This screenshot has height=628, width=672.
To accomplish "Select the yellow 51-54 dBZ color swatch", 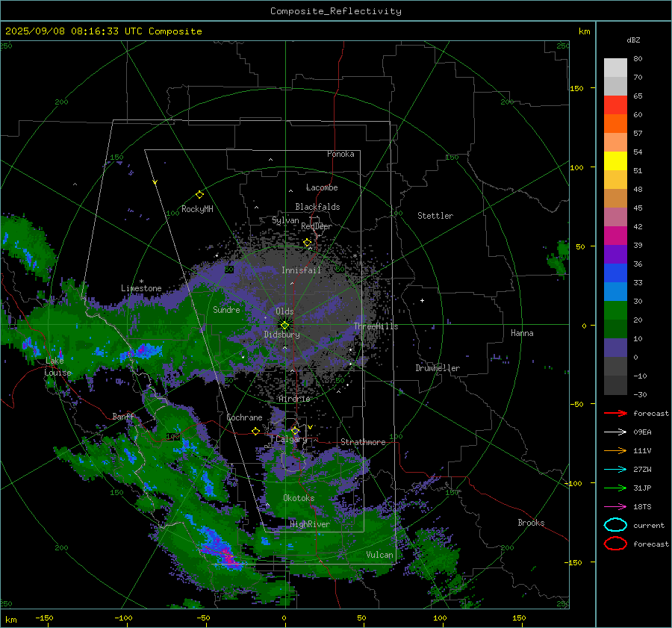I will [x=615, y=161].
